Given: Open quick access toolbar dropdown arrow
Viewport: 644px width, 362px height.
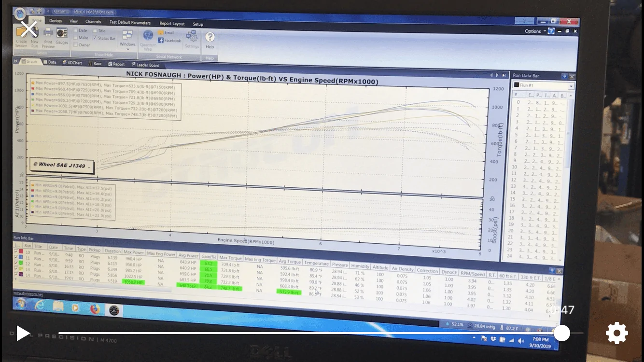Looking at the screenshot, I should click(47, 11).
